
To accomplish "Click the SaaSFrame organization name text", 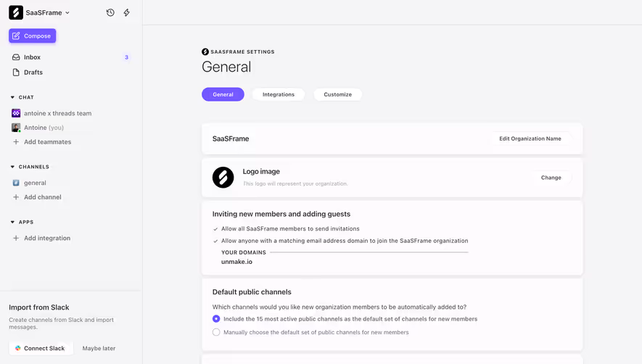I will click(231, 138).
